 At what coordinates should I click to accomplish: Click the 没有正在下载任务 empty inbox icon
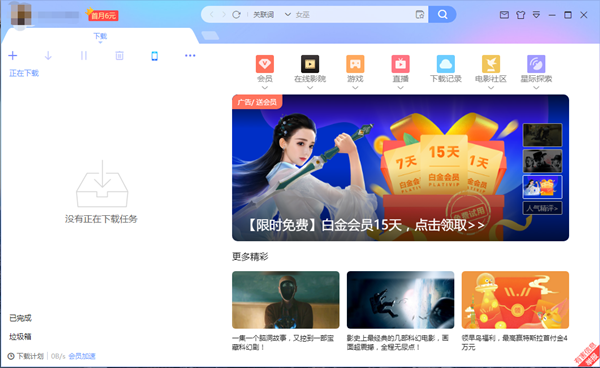[x=102, y=184]
